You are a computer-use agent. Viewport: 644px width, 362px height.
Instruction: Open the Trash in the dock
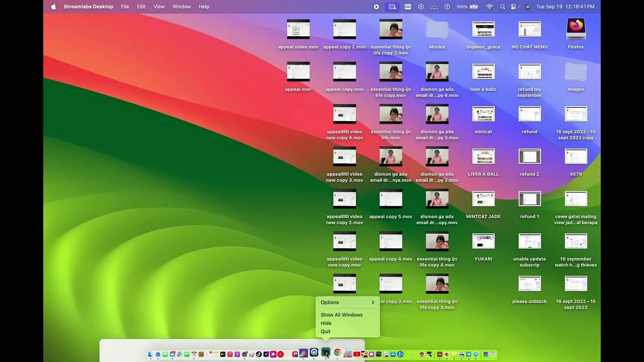(x=494, y=354)
